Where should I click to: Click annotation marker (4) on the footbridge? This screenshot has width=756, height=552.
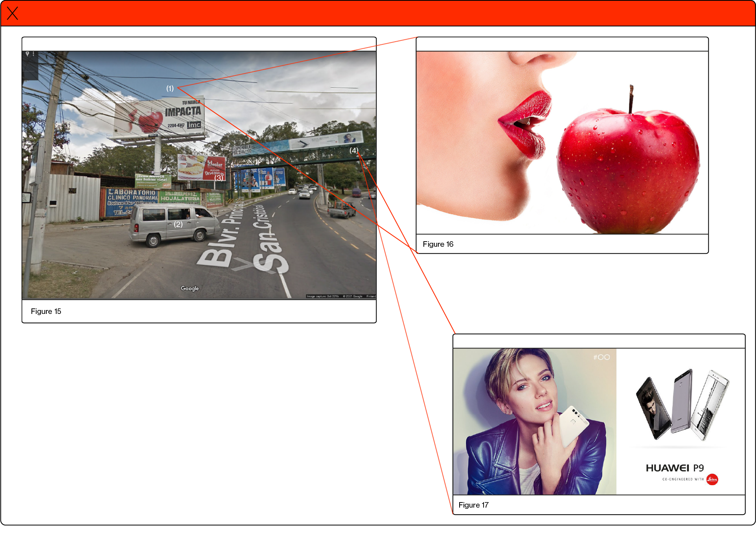(x=354, y=150)
